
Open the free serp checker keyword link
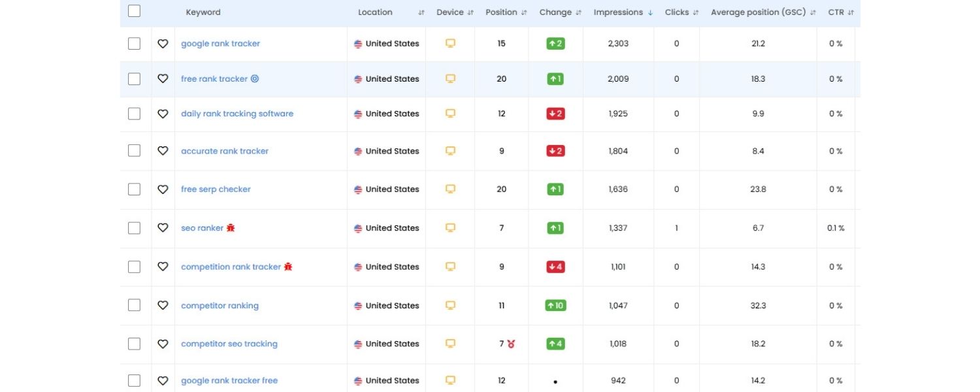pyautogui.click(x=216, y=189)
